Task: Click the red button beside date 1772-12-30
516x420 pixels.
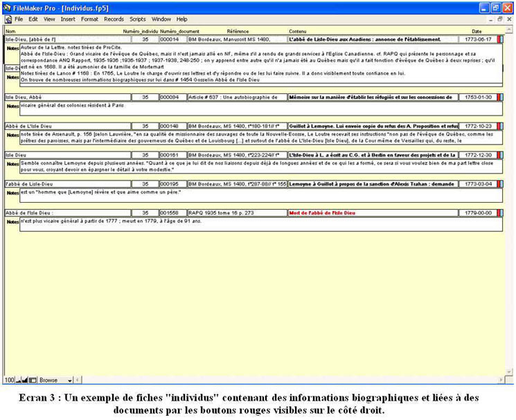Action: pyautogui.click(x=500, y=155)
